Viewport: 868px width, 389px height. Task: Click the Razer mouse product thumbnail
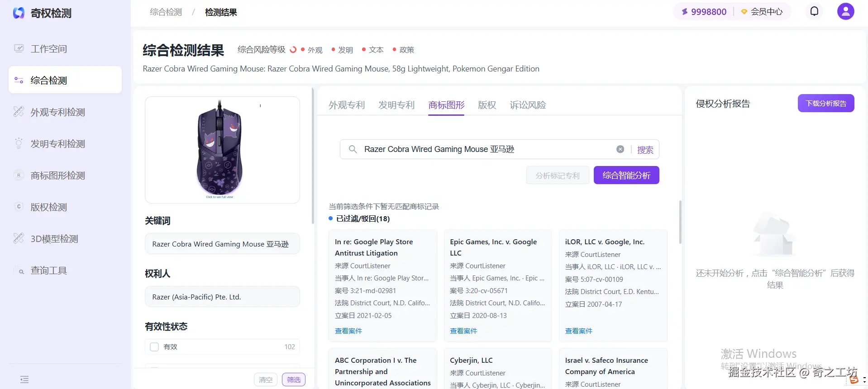[222, 150]
